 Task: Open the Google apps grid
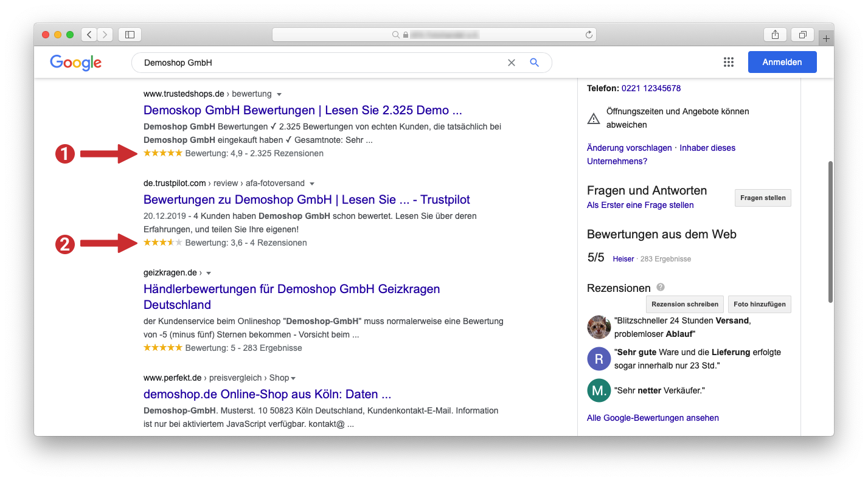point(728,62)
